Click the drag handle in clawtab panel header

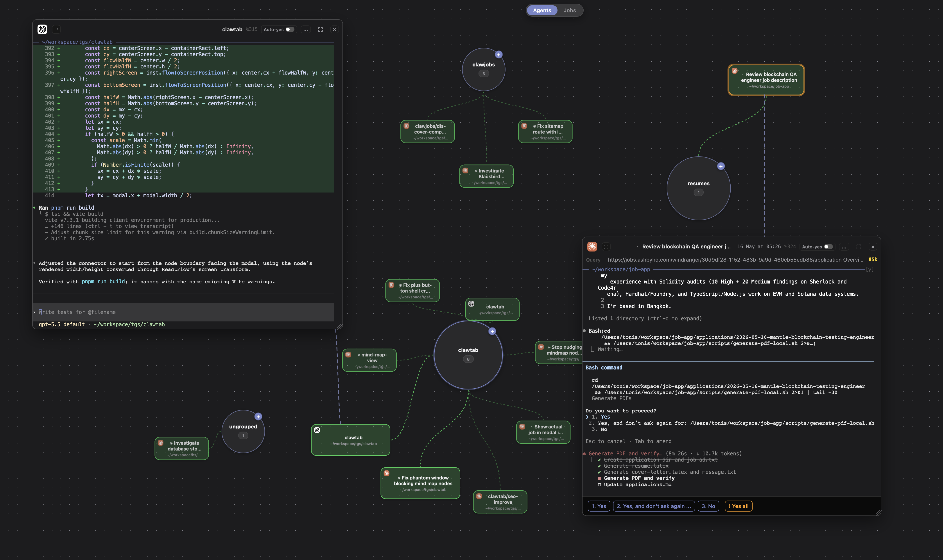(56, 29)
